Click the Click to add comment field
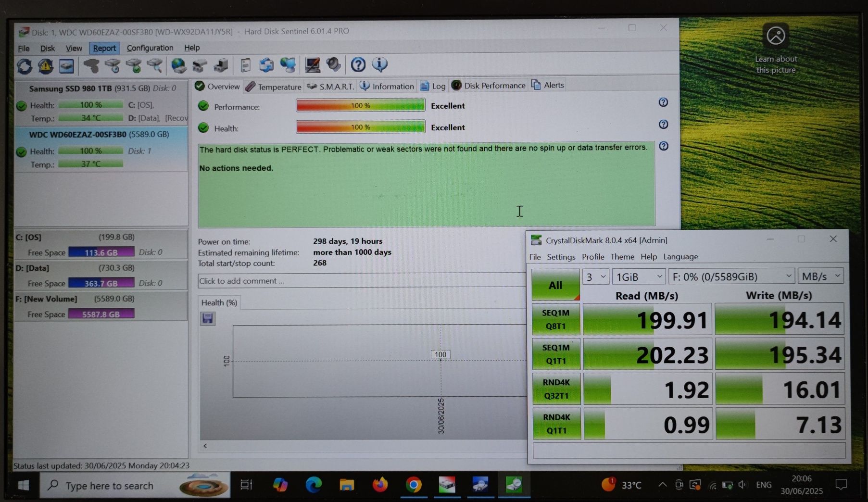868x502 pixels. 362,281
